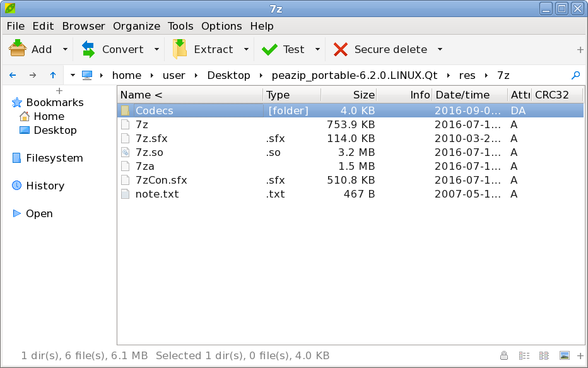Open the search magnifier icon

pyautogui.click(x=575, y=75)
